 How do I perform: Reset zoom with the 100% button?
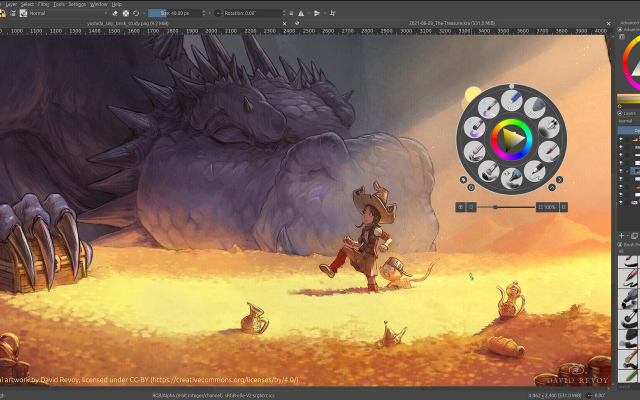coord(547,207)
